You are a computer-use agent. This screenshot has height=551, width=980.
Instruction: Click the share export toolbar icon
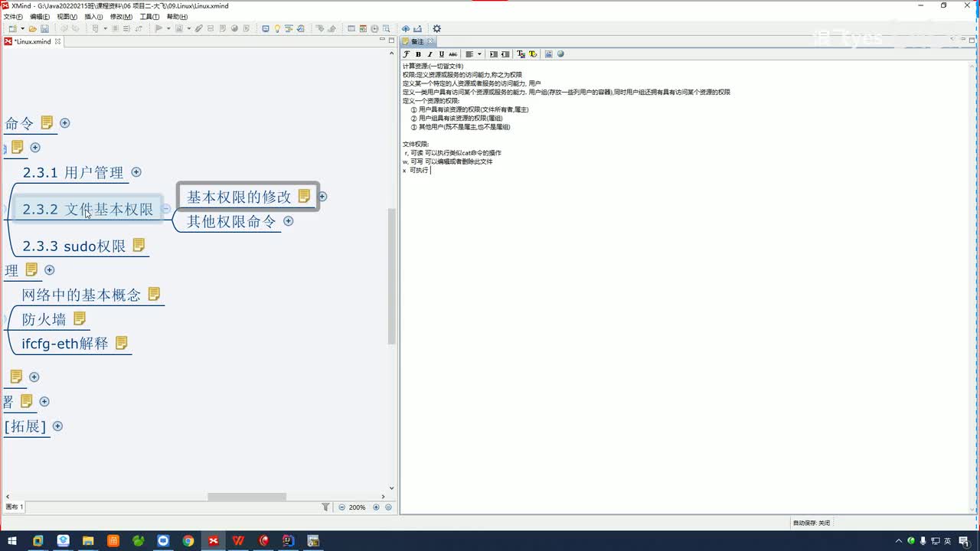(418, 29)
